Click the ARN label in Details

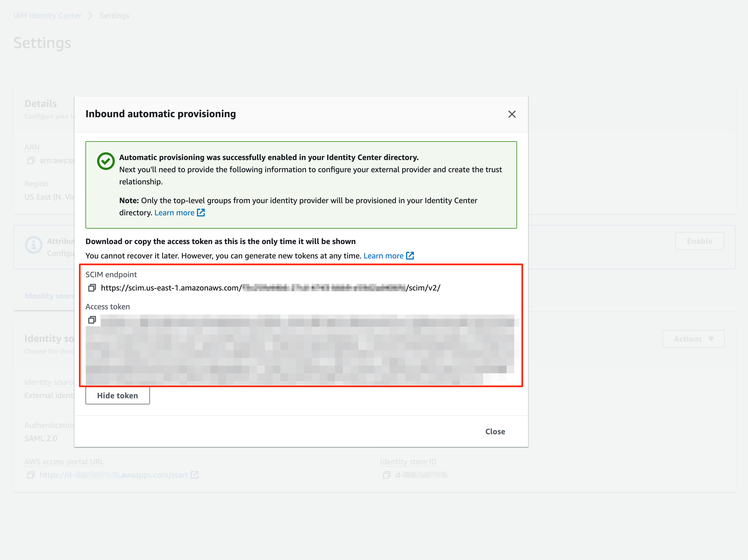click(x=32, y=147)
